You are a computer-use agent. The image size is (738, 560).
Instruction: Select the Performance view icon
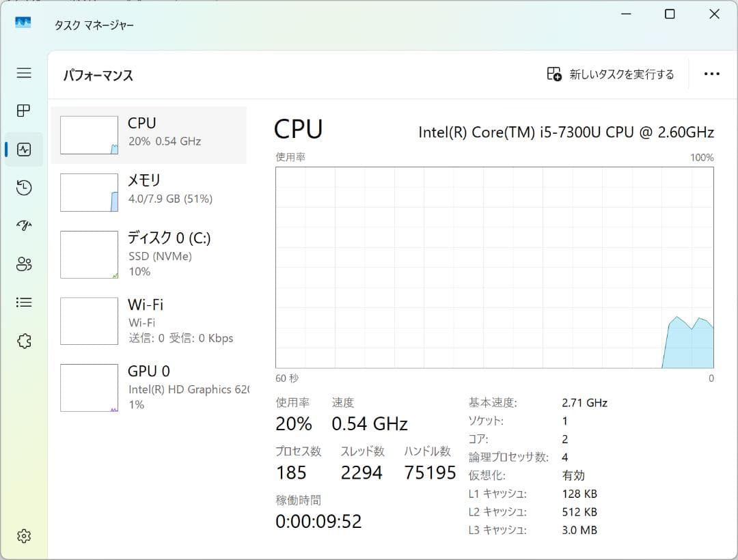pyautogui.click(x=23, y=149)
